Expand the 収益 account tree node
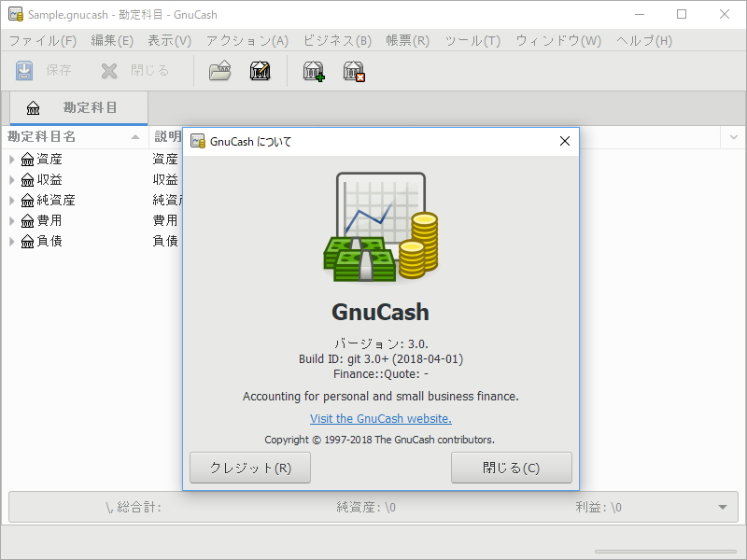The image size is (747, 560). click(12, 180)
